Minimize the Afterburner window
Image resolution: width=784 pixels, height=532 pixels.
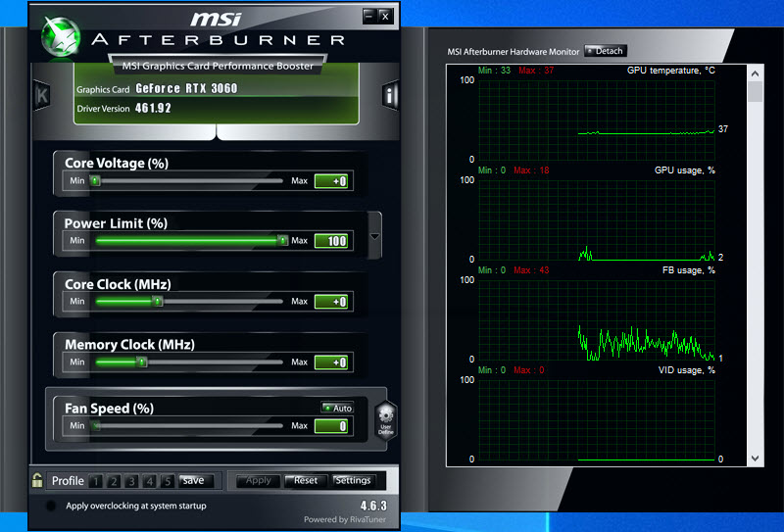[369, 17]
